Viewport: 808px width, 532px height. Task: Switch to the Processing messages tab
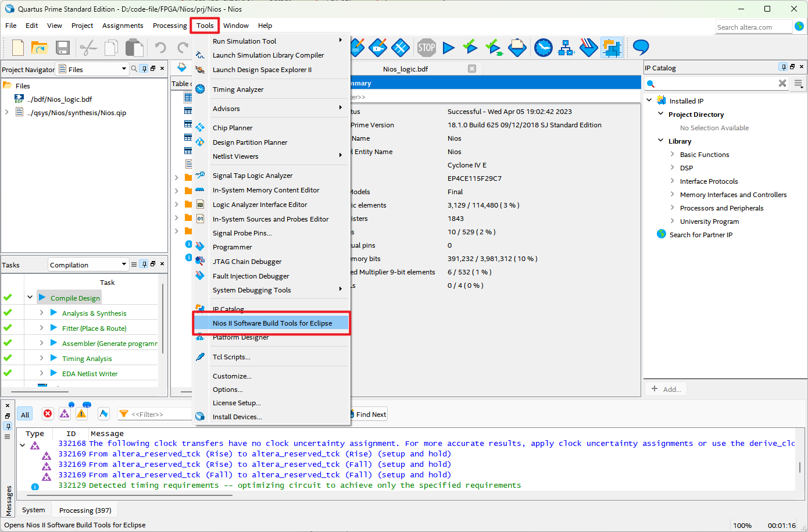click(x=84, y=509)
